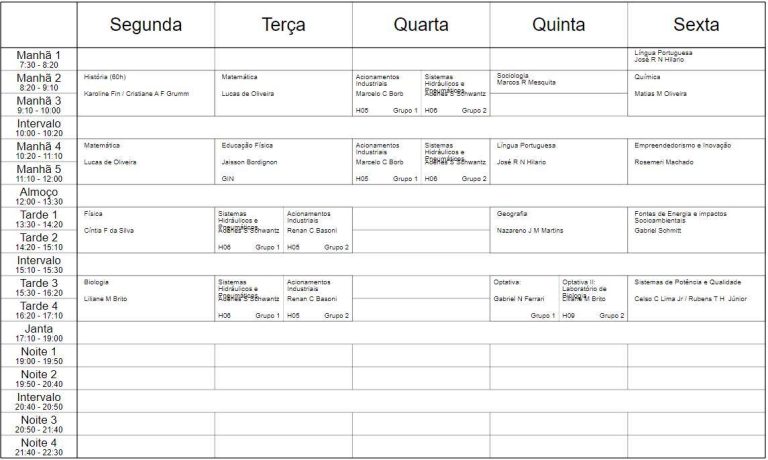Select the Quinta day header
The image size is (768, 460).
558,25
